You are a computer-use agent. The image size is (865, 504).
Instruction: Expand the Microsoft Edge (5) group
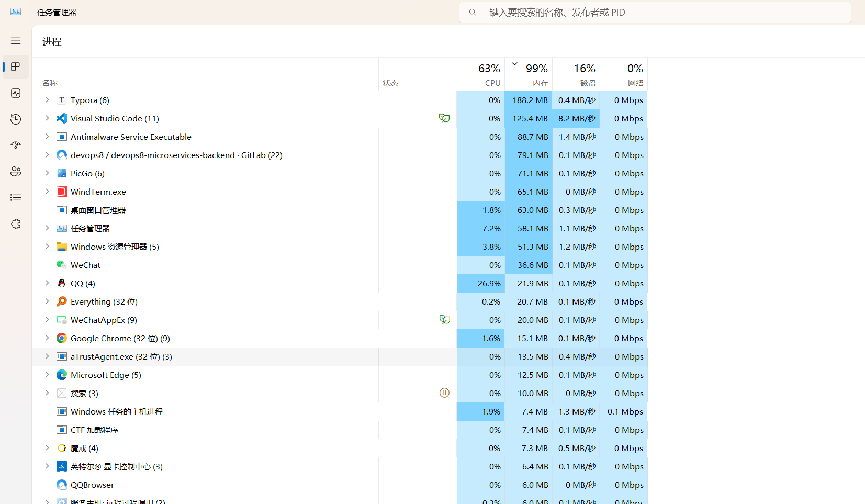coord(47,375)
